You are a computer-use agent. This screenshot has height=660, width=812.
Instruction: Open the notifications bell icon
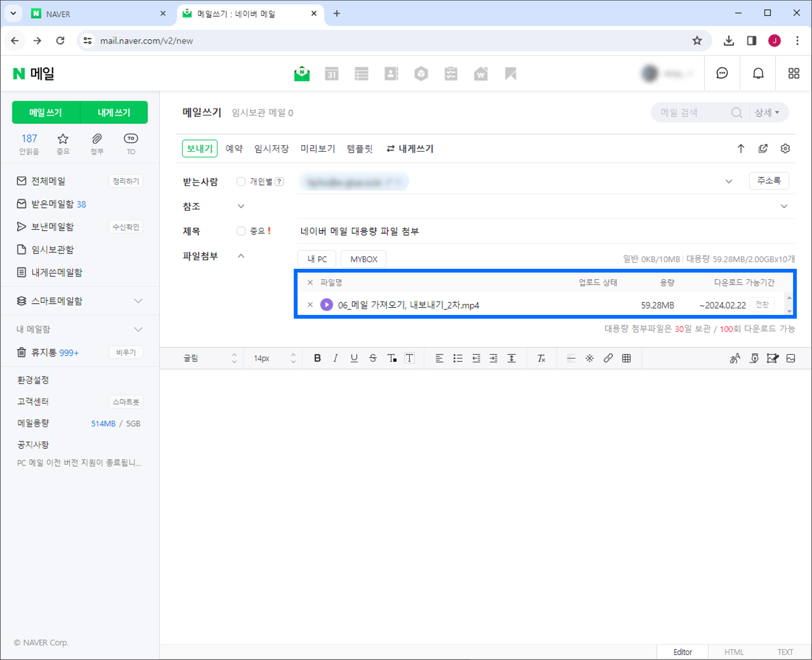click(x=758, y=73)
